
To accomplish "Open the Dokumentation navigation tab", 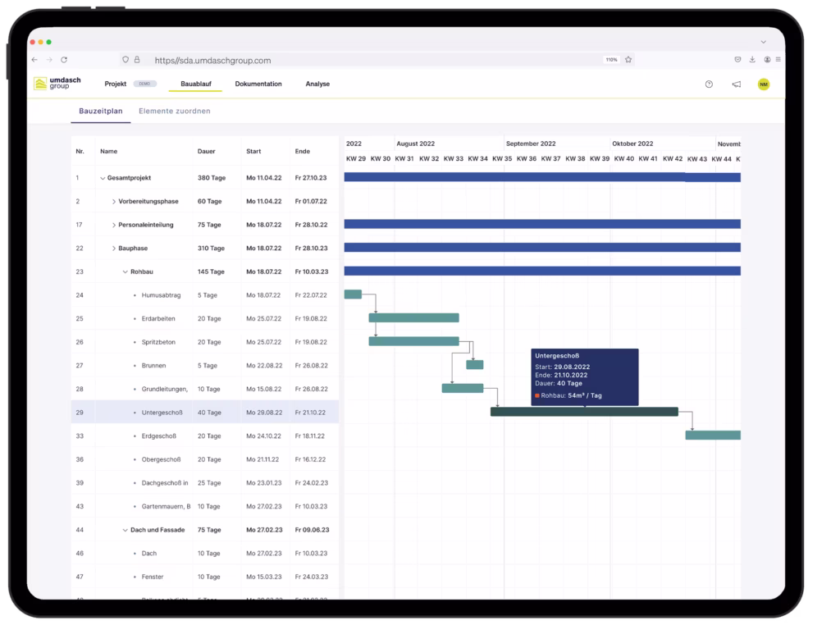I will coord(258,84).
